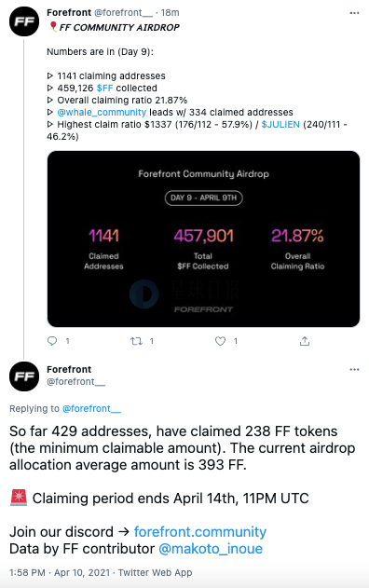
Task: Click the $FF cashtag link
Action: (x=104, y=89)
